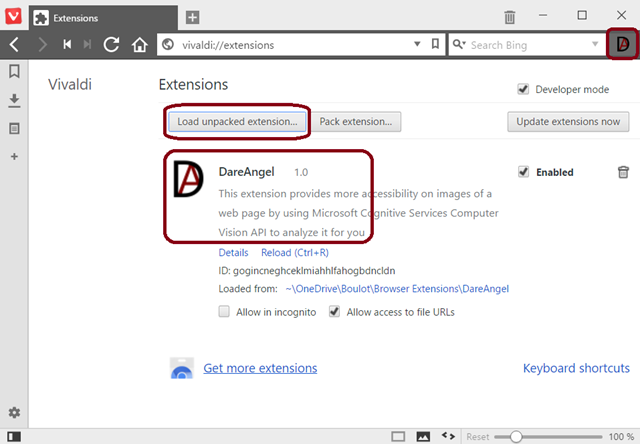Click the extension ID text

tap(307, 271)
